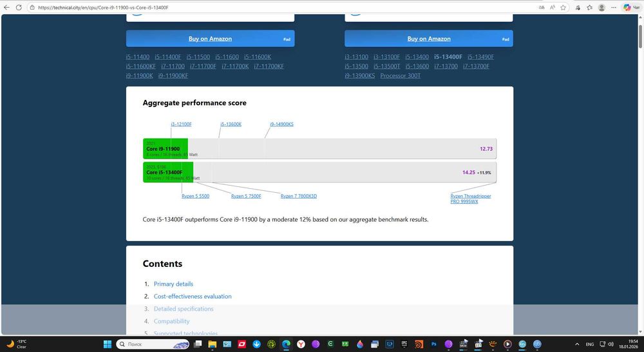This screenshot has height=352, width=644.
Task: Open Epic Games Launcher from taskbar
Action: pyautogui.click(x=404, y=344)
